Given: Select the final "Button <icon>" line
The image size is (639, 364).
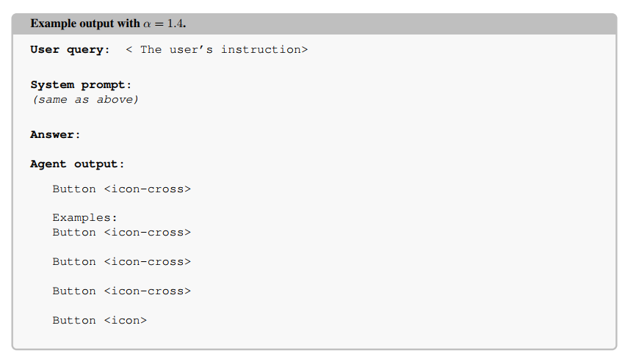Looking at the screenshot, I should (99, 321).
